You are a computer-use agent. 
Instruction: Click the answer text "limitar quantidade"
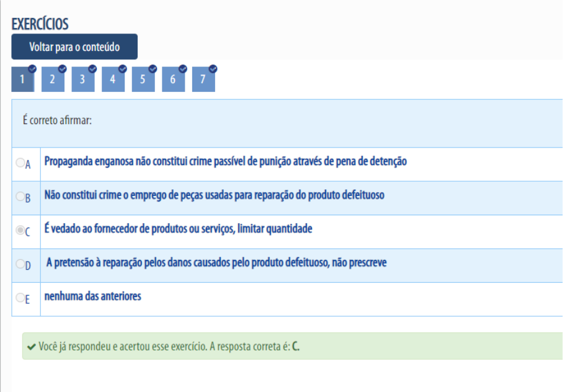click(x=178, y=229)
